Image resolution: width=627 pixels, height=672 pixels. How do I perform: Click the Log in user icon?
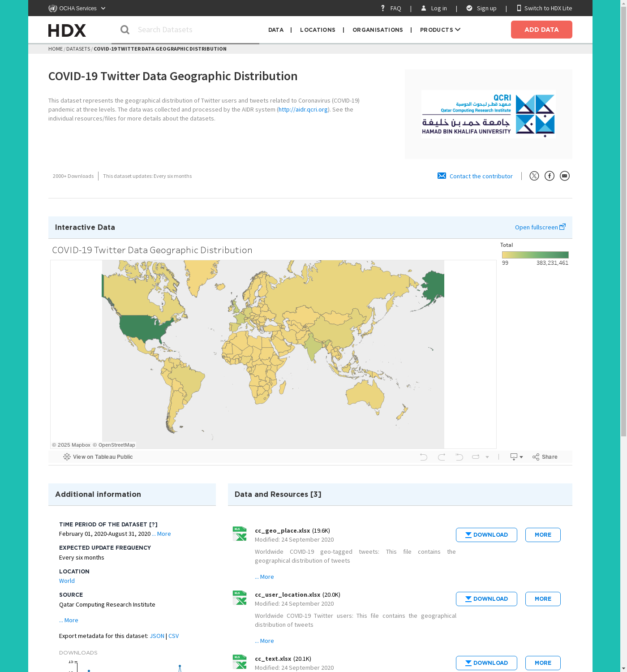[424, 8]
